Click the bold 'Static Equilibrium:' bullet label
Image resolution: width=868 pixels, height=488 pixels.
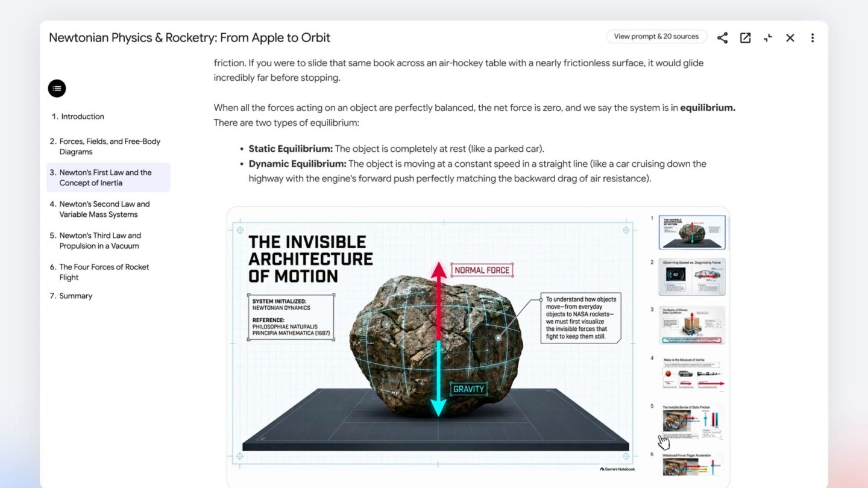291,149
